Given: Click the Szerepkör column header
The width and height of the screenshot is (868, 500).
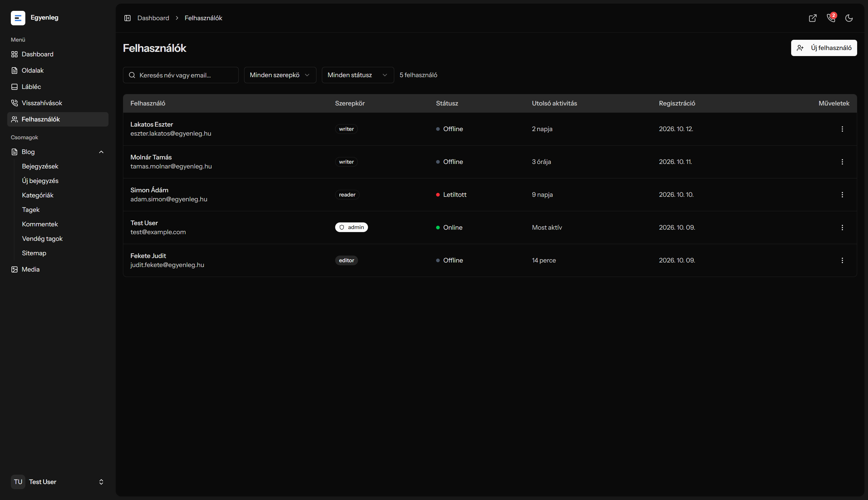Looking at the screenshot, I should 350,103.
